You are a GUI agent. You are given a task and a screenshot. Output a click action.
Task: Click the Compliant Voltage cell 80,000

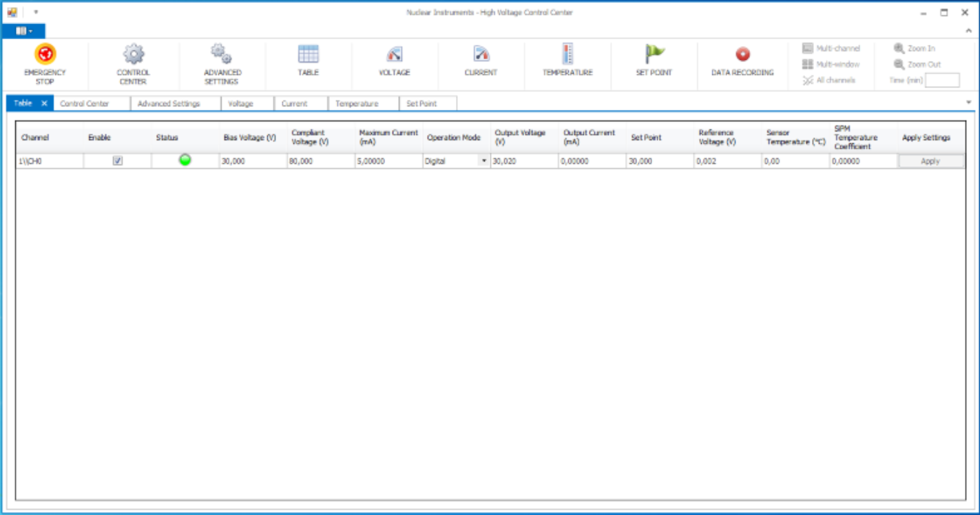[320, 160]
